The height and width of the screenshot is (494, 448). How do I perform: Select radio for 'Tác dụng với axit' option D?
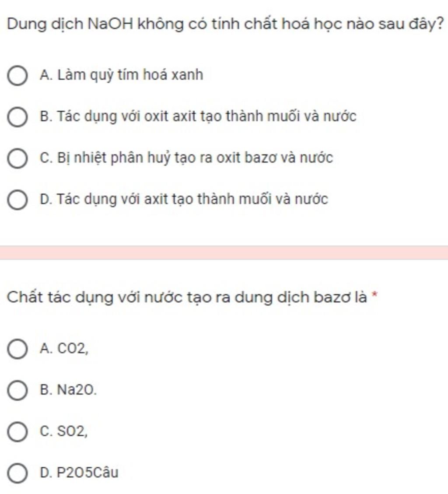[17, 200]
